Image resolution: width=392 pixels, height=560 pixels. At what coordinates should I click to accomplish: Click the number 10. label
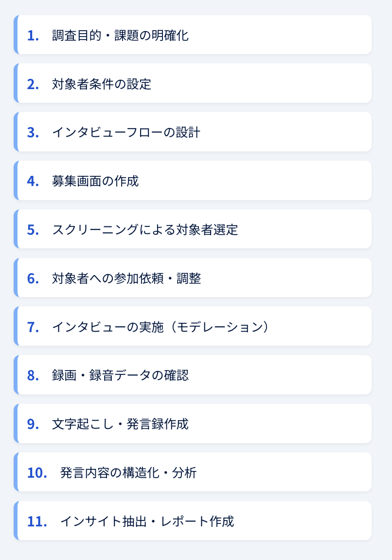37,473
